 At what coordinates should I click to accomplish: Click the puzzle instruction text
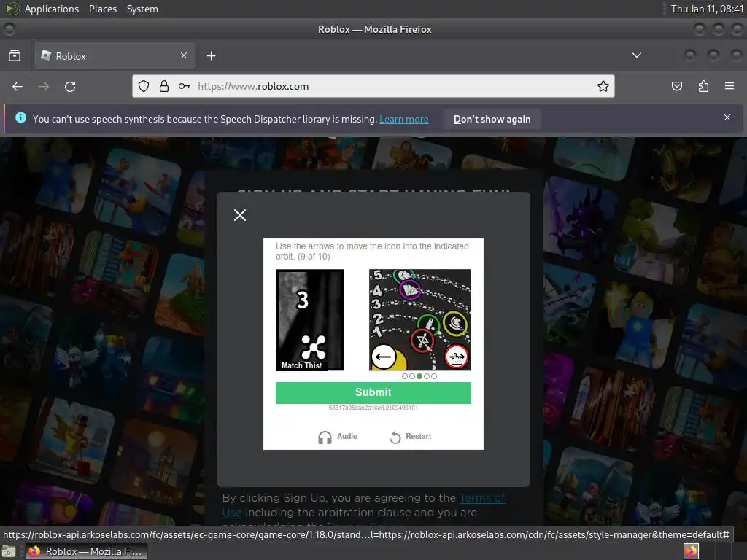372,252
